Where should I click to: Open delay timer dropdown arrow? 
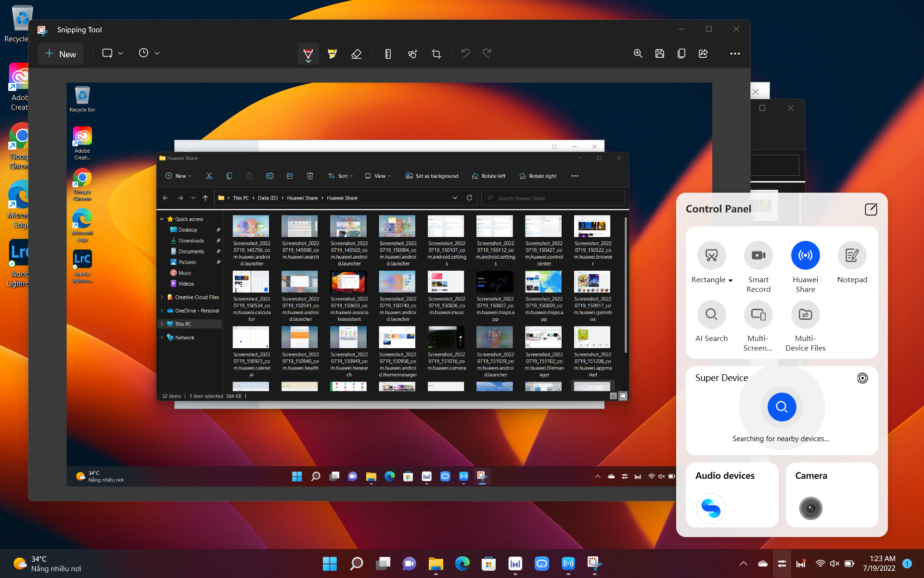157,53
